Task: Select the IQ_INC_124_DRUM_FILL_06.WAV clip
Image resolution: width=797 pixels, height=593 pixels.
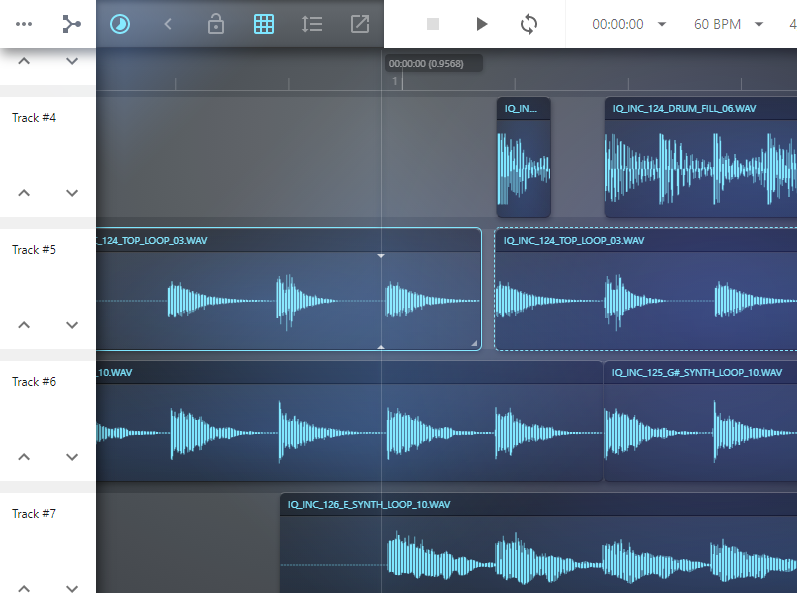Action: coord(701,158)
